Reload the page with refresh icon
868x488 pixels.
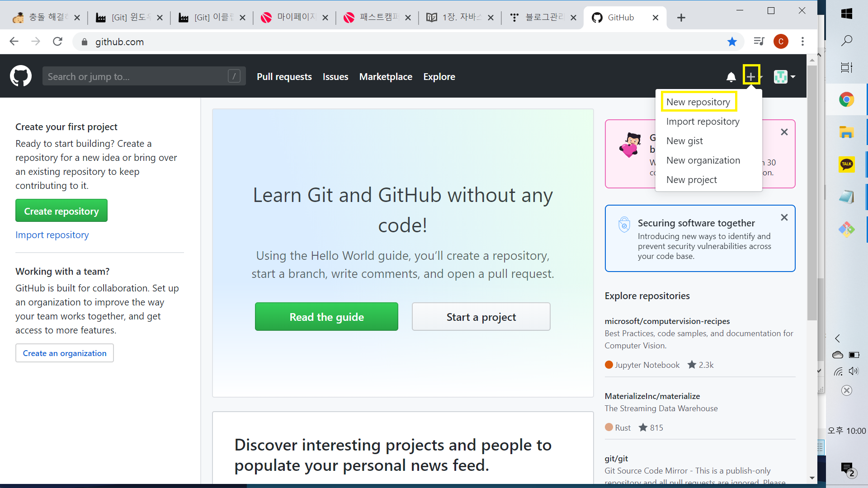point(57,42)
